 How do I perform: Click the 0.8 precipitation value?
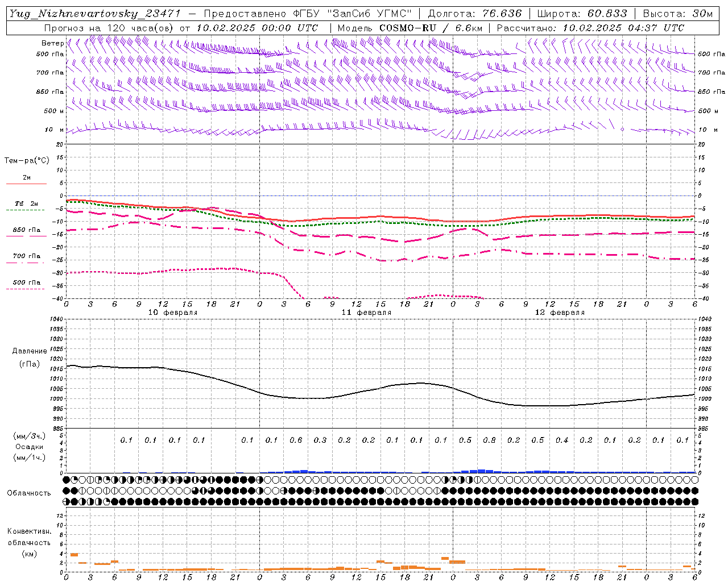click(x=489, y=440)
